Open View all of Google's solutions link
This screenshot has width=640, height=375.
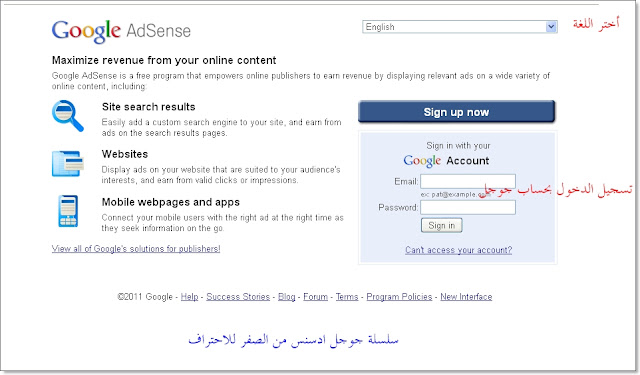(136, 249)
